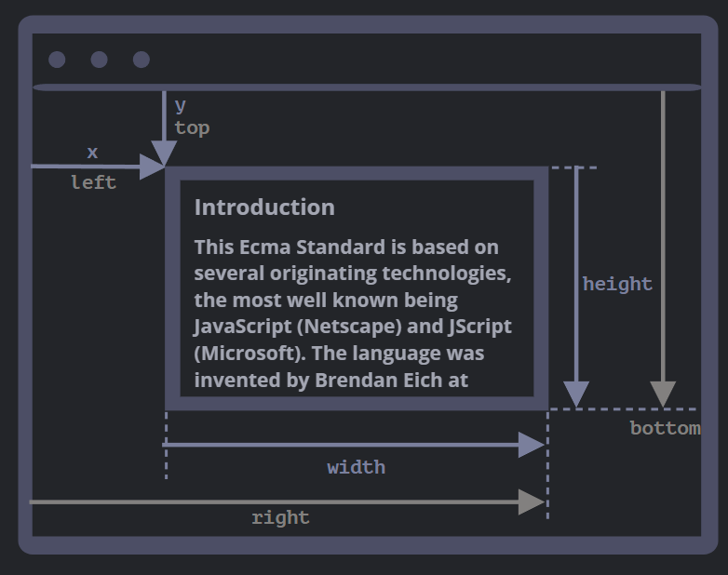Screen dimensions: 728x575
Task: Click the "width" label
Action: [356, 467]
